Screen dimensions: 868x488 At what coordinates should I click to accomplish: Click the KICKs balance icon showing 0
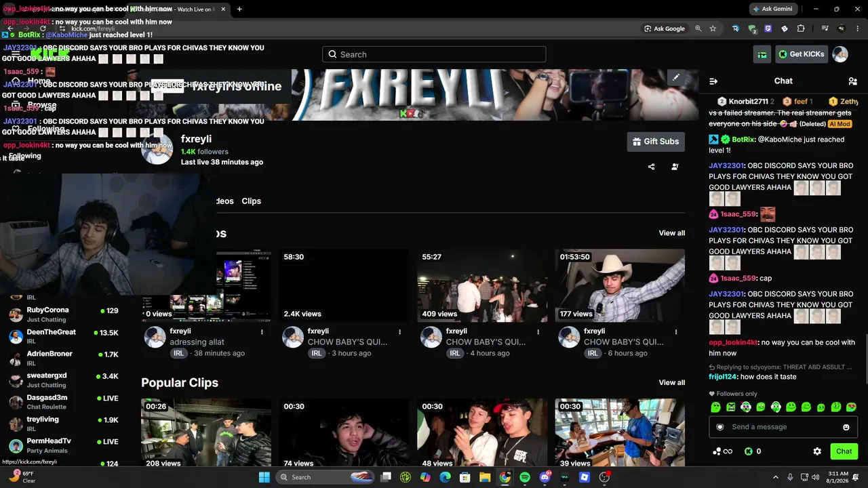click(753, 451)
